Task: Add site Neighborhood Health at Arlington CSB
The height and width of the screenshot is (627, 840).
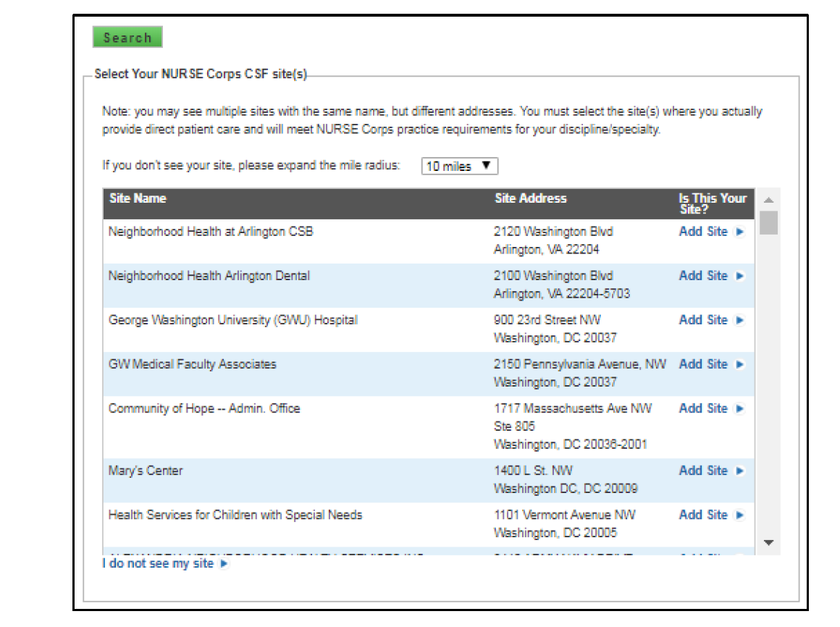Action: tap(703, 232)
